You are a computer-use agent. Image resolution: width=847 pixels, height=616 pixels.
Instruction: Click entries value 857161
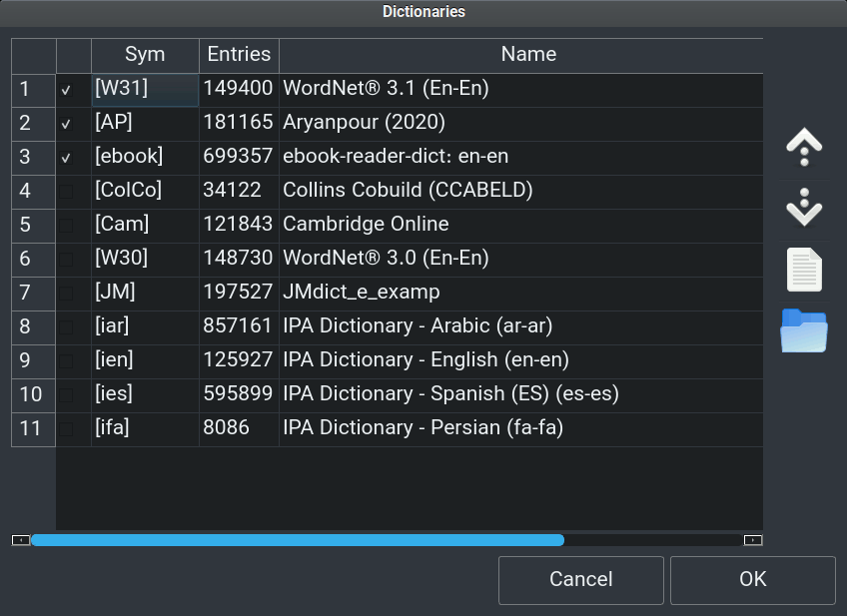tap(239, 327)
